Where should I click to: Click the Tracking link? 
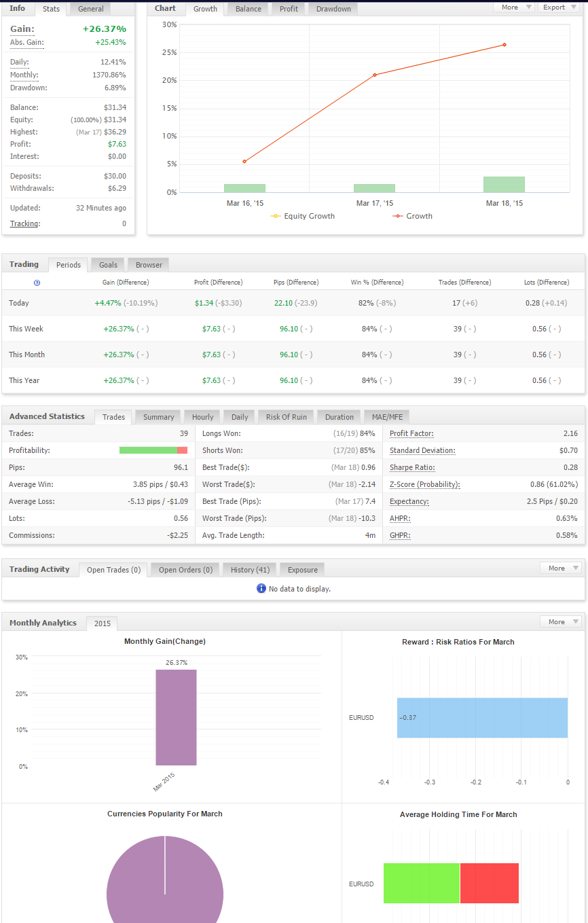tap(25, 223)
